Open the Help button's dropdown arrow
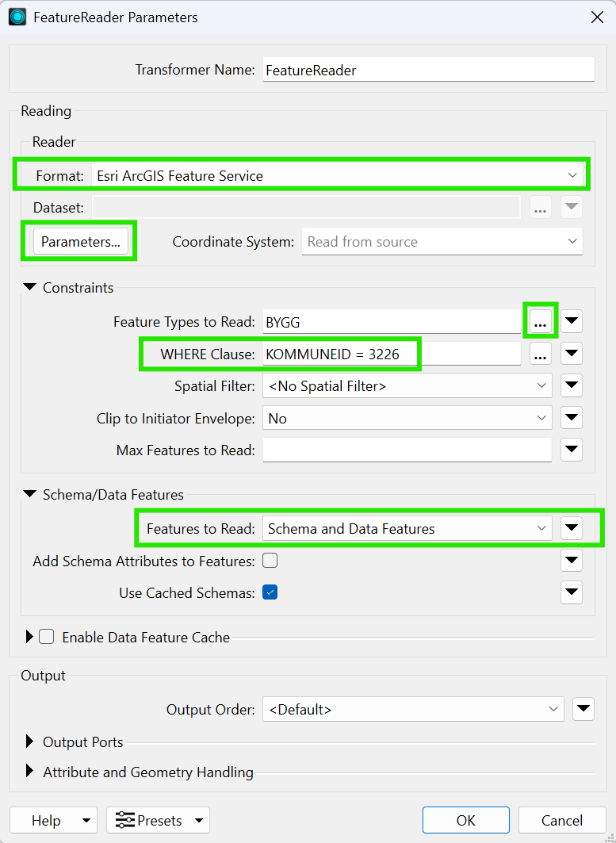The image size is (616, 843). [x=86, y=821]
